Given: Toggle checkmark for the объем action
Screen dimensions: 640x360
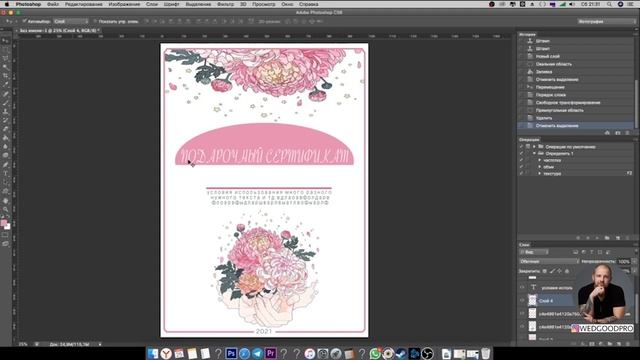Looking at the screenshot, I should click(x=521, y=167).
